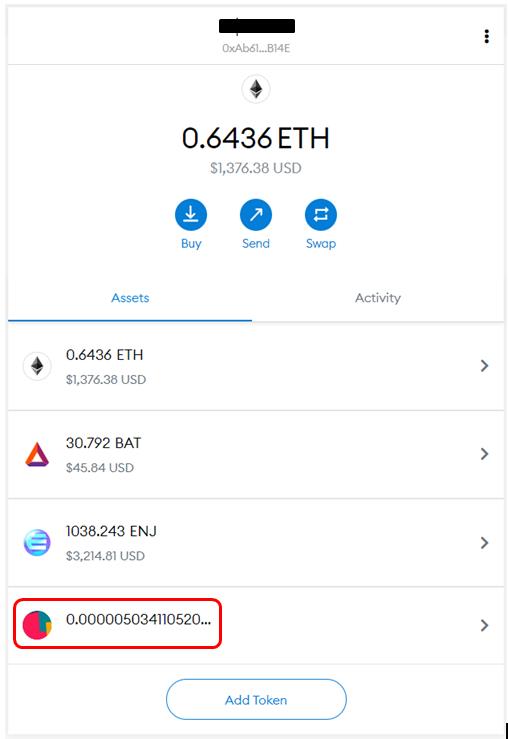Expand the 30.792 BAT row chevron

point(484,454)
